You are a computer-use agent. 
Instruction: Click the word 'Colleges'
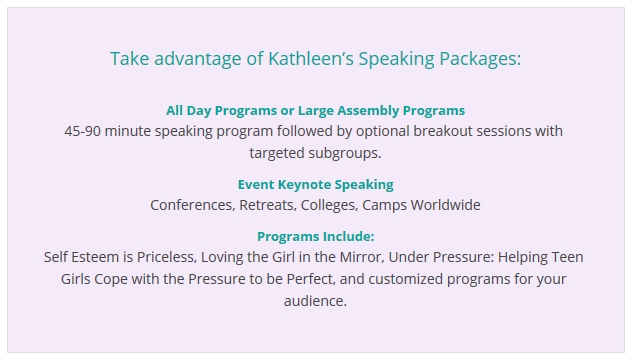(x=329, y=205)
